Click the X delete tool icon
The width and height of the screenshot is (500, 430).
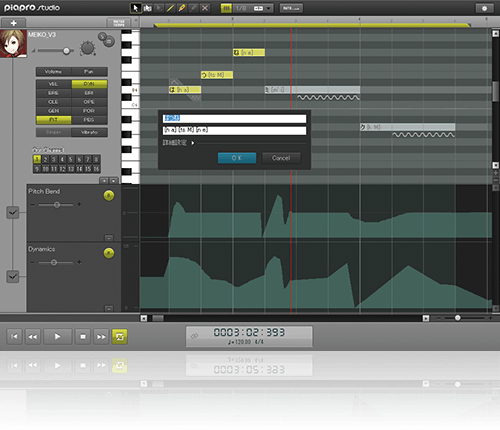[205, 8]
